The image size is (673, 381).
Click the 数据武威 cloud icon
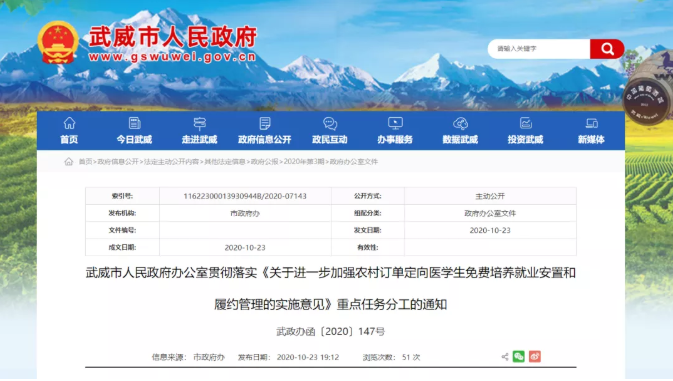click(x=460, y=124)
